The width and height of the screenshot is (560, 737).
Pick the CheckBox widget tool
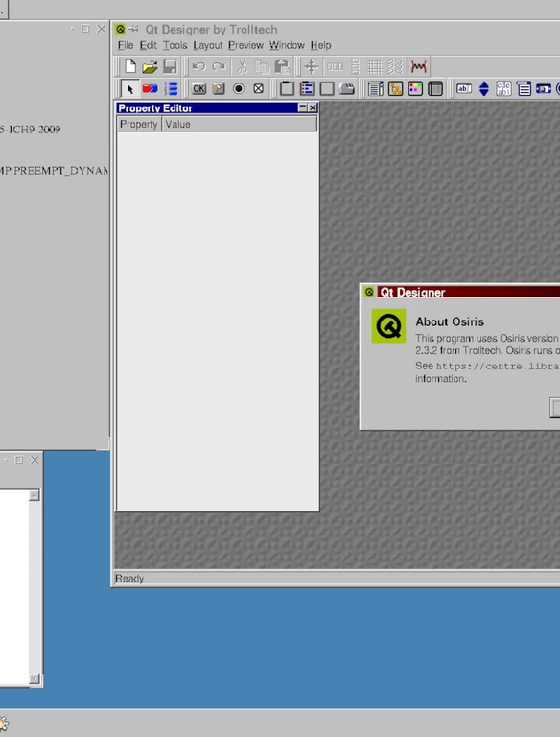pyautogui.click(x=258, y=89)
